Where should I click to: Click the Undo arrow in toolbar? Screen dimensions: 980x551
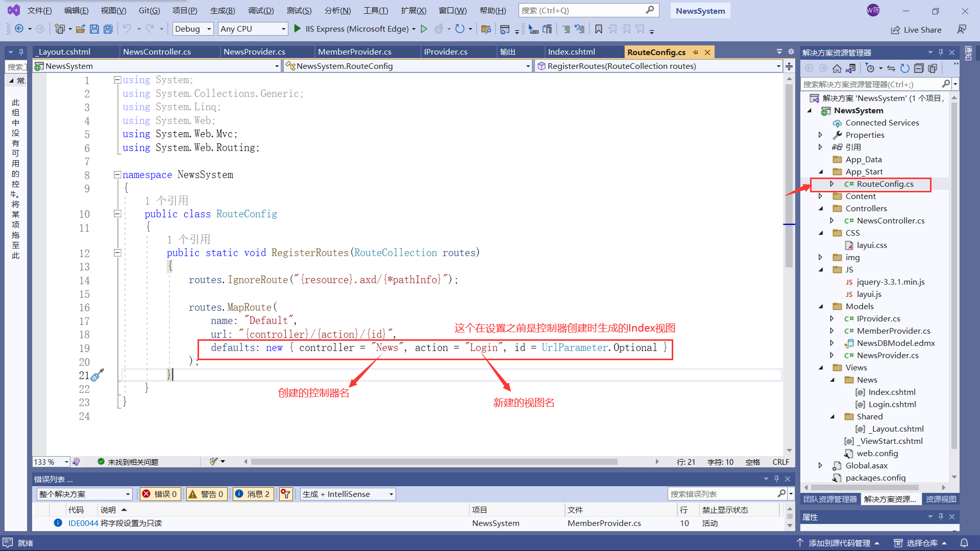(127, 29)
